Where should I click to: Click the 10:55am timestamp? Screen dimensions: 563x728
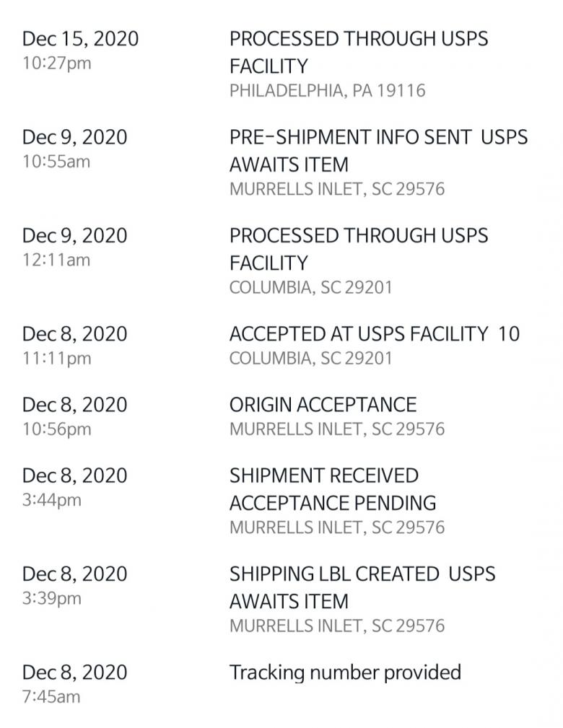click(x=56, y=162)
